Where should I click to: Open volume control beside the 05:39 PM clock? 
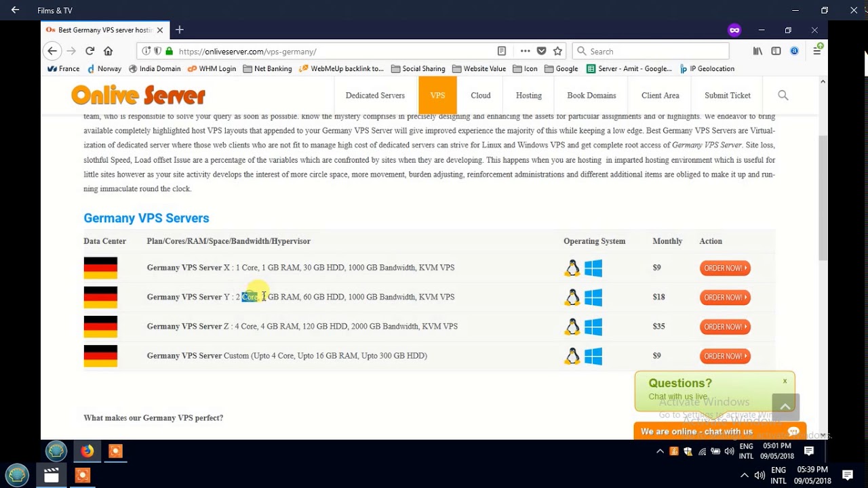[759, 475]
